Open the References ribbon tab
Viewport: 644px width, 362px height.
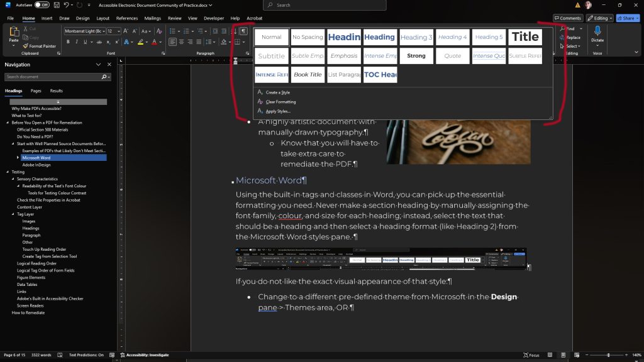point(127,18)
